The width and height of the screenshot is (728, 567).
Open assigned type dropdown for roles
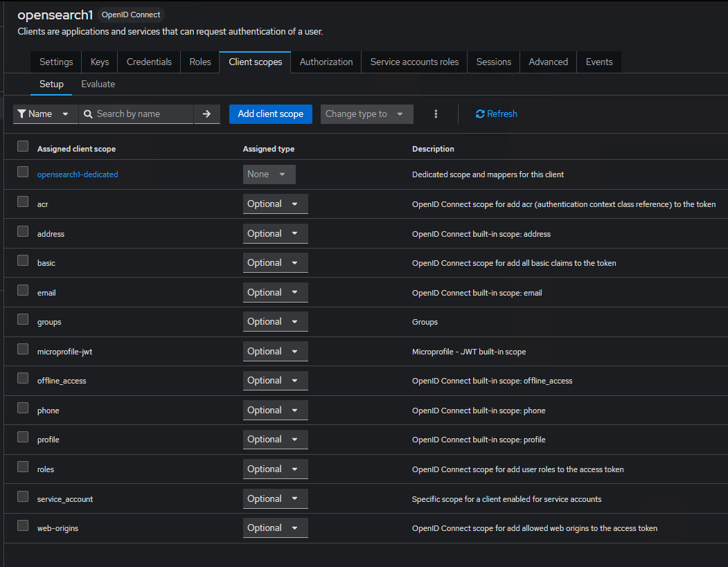(275, 469)
